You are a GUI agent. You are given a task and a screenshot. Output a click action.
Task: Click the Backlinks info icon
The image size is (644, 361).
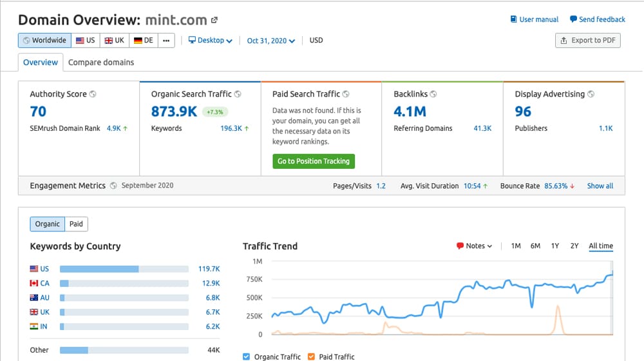pyautogui.click(x=433, y=94)
